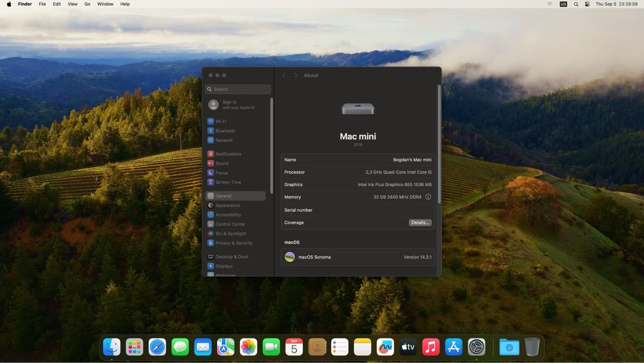Image resolution: width=644 pixels, height=363 pixels.
Task: Click the Wi-Fi status icon in menu bar
Action: [x=549, y=4]
